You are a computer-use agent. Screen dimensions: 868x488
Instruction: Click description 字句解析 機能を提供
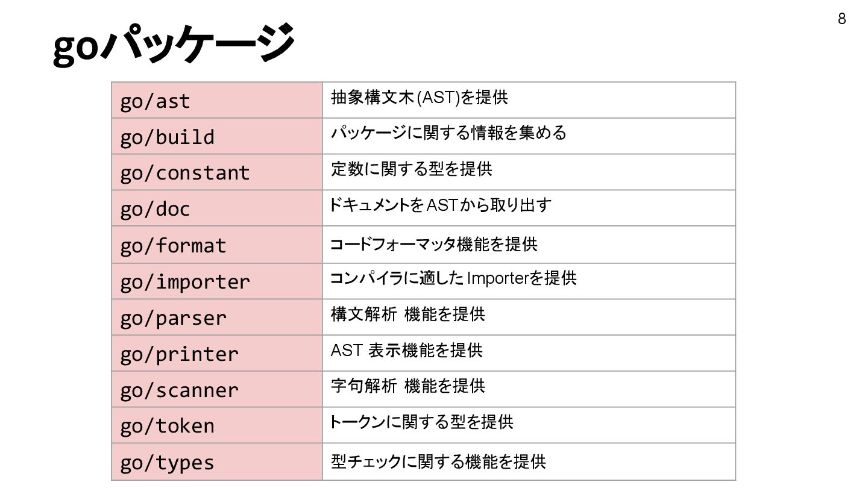click(x=407, y=386)
